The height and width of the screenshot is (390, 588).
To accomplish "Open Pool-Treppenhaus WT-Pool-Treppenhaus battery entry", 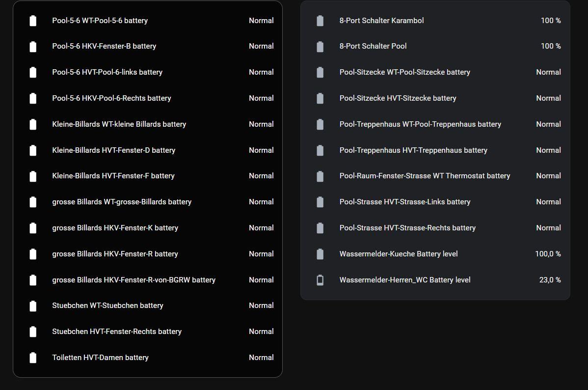I will coord(420,124).
